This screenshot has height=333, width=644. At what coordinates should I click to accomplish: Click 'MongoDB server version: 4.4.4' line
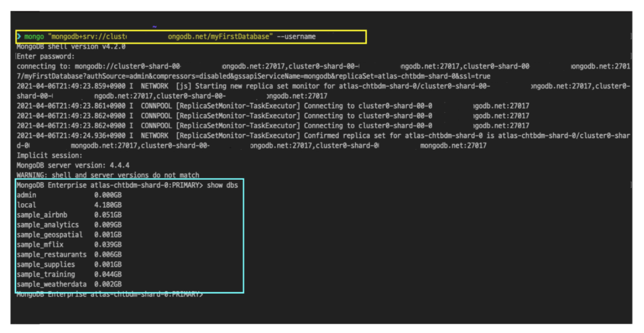[73, 165]
